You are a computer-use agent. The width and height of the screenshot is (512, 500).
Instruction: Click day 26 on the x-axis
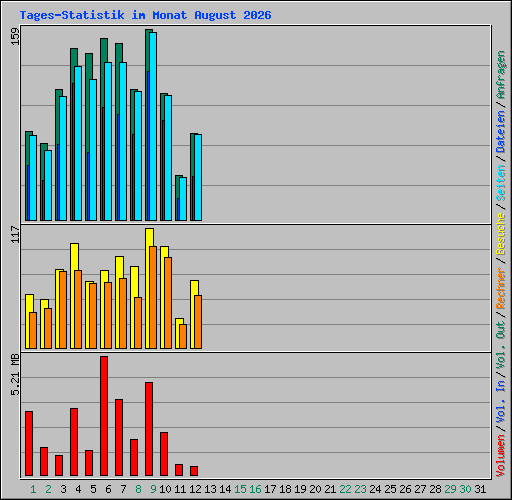(405, 489)
